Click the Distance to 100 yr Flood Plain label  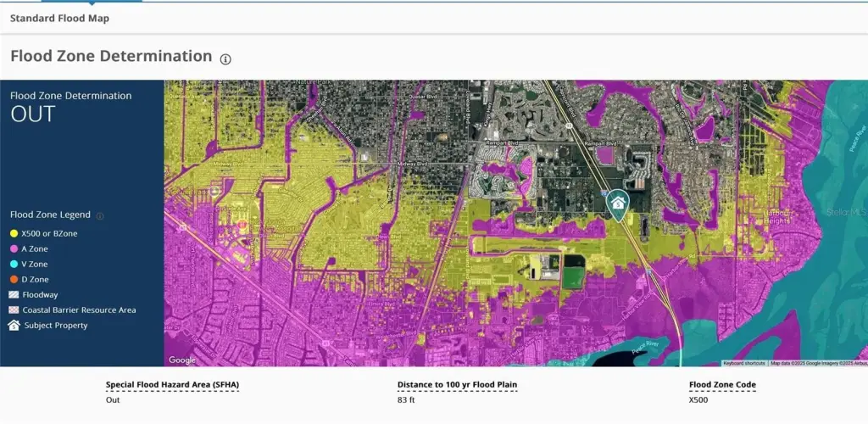tap(457, 385)
